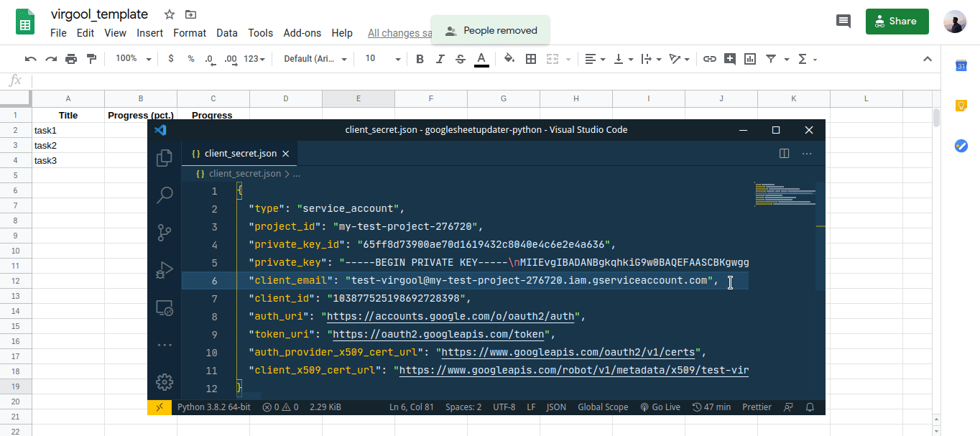Open Google Keep side panel
Screen dimensions: 980x436
[x=961, y=106]
